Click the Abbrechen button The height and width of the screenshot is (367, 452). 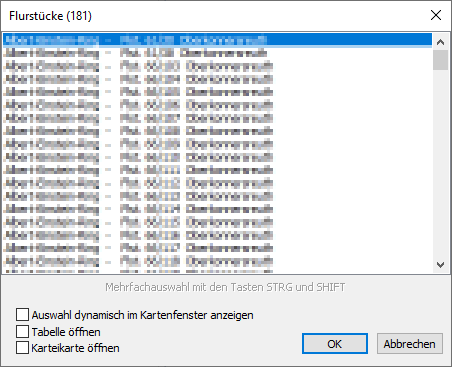tap(410, 344)
